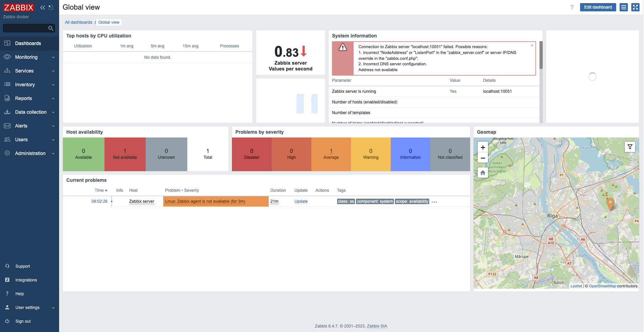Click the Warning severity tile
The width and height of the screenshot is (644, 332).
pos(371,154)
